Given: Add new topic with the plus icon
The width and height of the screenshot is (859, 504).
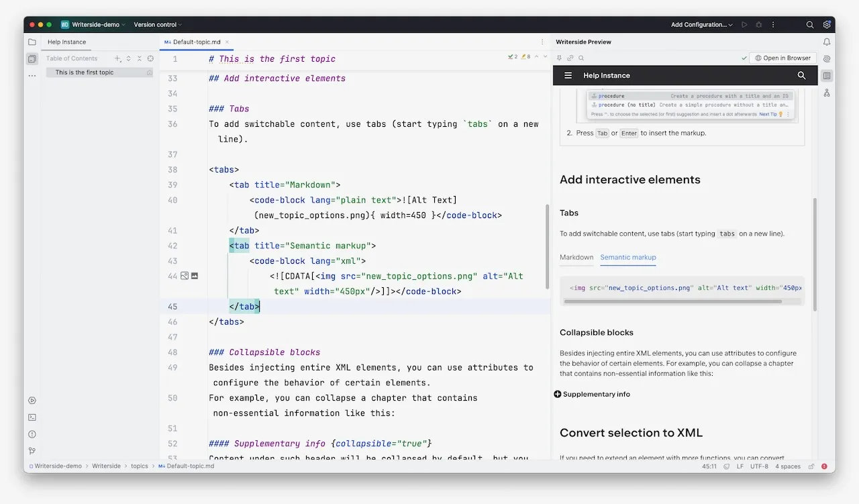Looking at the screenshot, I should [x=118, y=58].
